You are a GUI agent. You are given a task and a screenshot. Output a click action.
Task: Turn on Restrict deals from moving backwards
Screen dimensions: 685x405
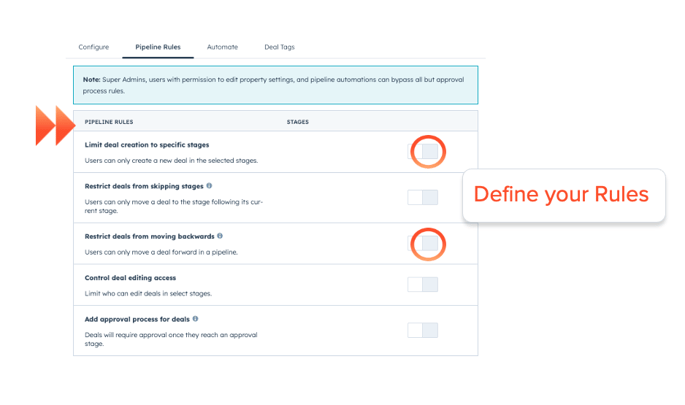coord(428,243)
